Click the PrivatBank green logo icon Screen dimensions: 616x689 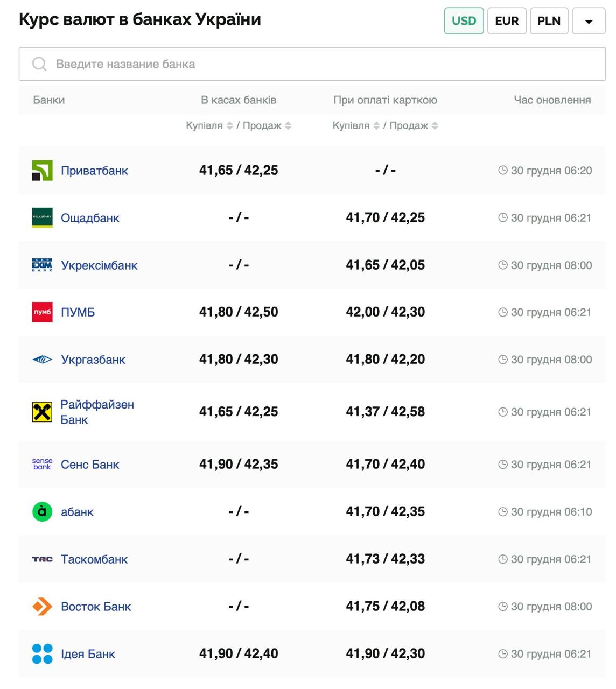click(x=42, y=171)
